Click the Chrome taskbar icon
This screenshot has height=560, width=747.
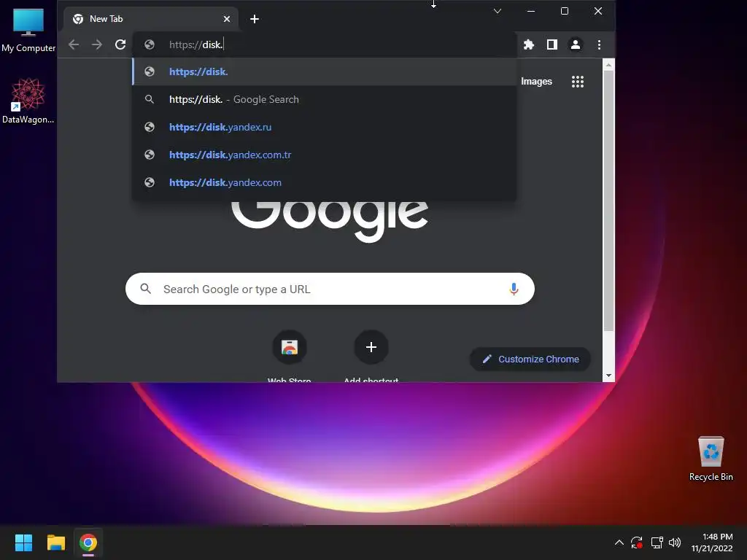pyautogui.click(x=88, y=542)
